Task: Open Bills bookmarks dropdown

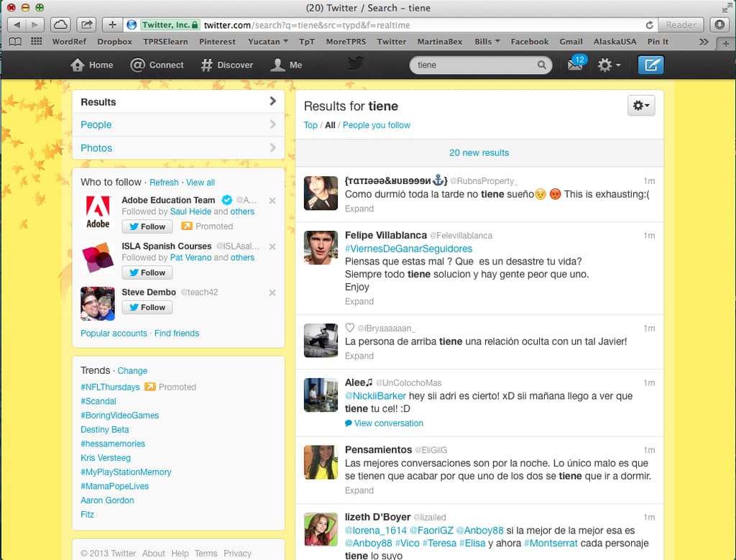Action: point(487,42)
